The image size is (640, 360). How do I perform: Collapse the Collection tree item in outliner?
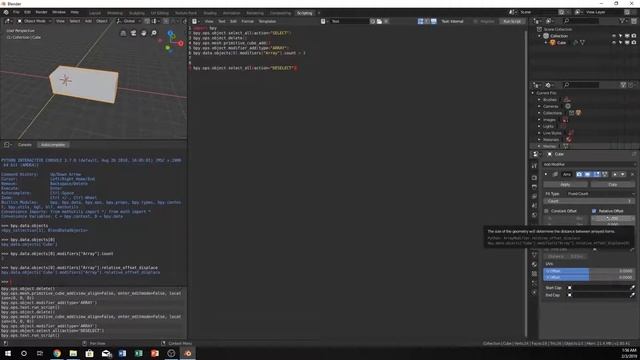pyautogui.click(x=540, y=36)
